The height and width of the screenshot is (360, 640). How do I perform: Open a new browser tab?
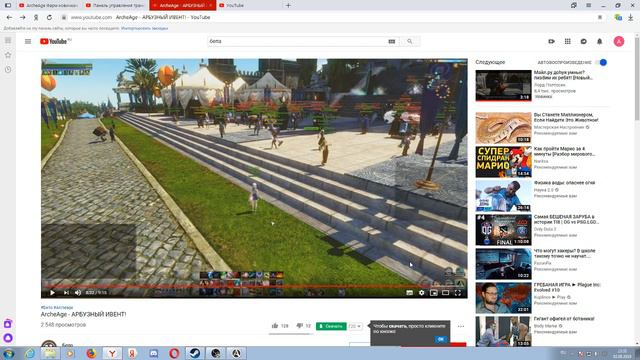click(x=288, y=5)
